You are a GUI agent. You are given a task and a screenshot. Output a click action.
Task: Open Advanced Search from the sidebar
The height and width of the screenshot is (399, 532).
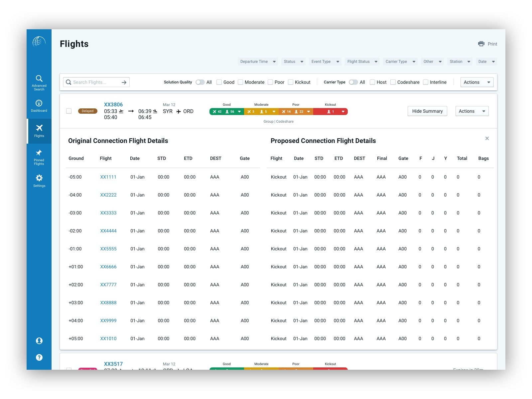[39, 82]
